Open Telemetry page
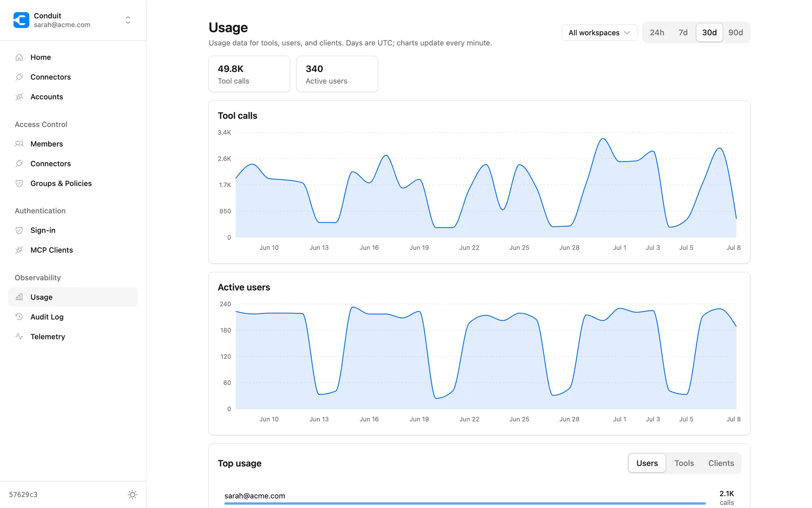812x508 pixels. click(x=73, y=336)
